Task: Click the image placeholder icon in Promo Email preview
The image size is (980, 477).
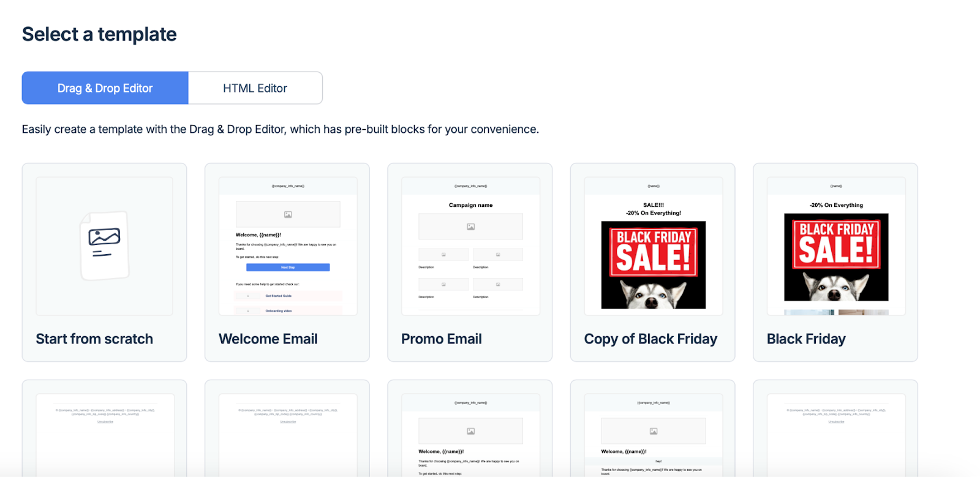Action: tap(470, 226)
